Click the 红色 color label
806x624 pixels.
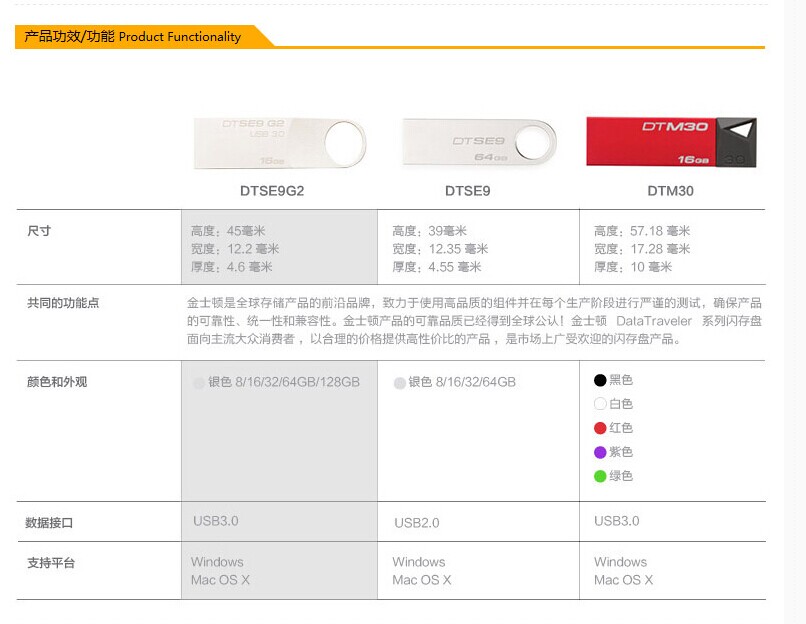621,428
